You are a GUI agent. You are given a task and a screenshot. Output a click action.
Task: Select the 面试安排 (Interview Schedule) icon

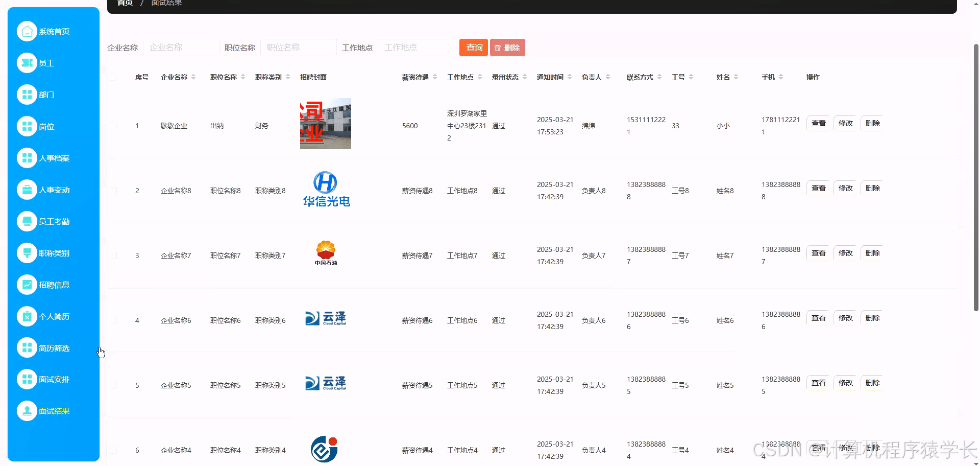(27, 379)
